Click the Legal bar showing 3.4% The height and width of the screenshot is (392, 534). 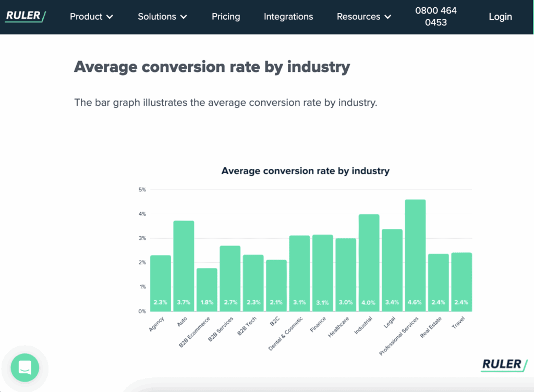(x=392, y=270)
